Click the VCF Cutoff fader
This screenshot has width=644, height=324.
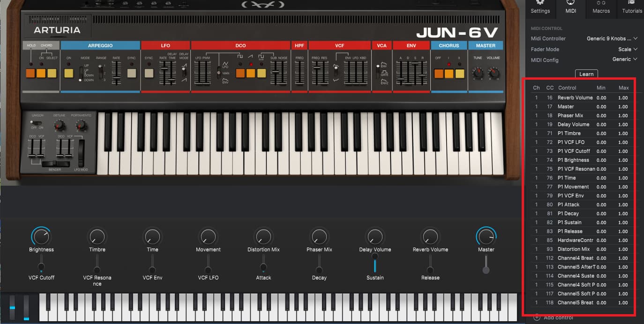[x=41, y=264]
